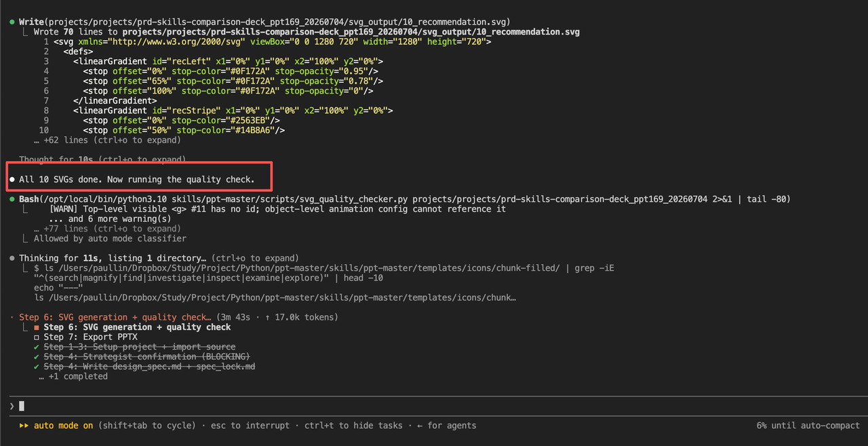868x446 pixels.
Task: Click the green checkmark beside Write design_spec.md
Action: click(37, 367)
